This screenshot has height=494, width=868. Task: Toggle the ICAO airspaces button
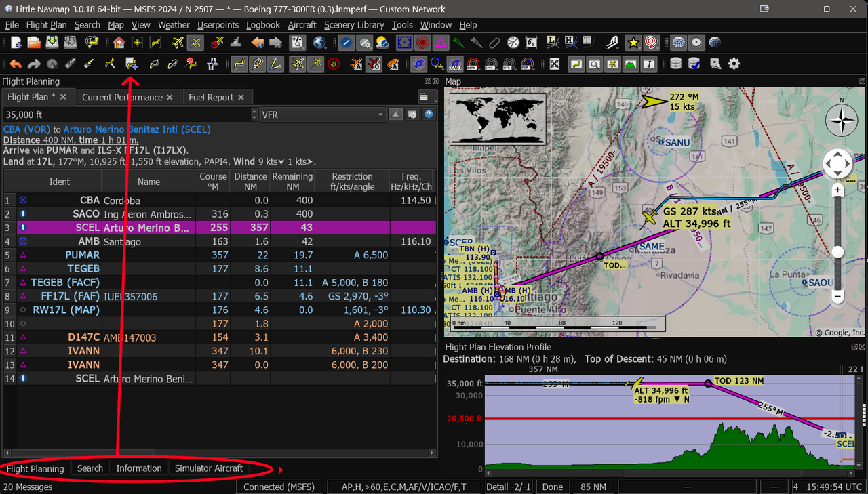[x=456, y=64]
